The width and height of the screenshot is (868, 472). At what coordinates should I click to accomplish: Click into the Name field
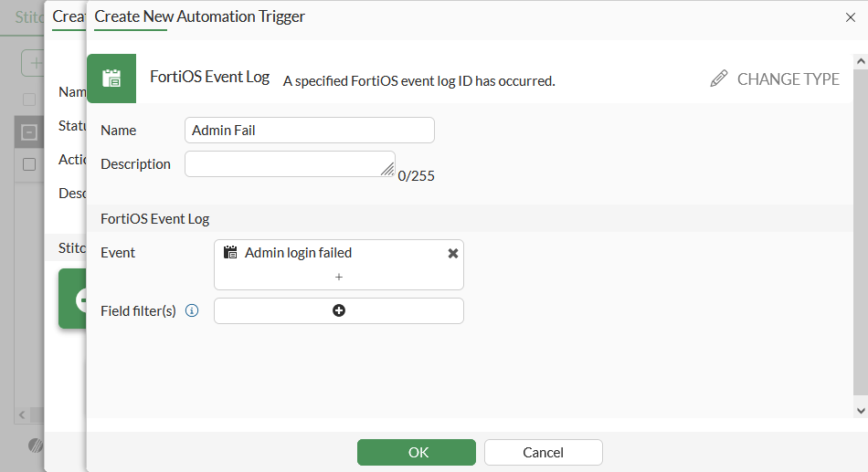click(309, 131)
